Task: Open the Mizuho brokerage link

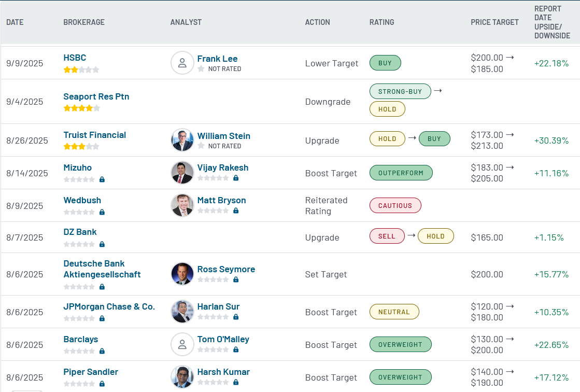Action: (78, 167)
